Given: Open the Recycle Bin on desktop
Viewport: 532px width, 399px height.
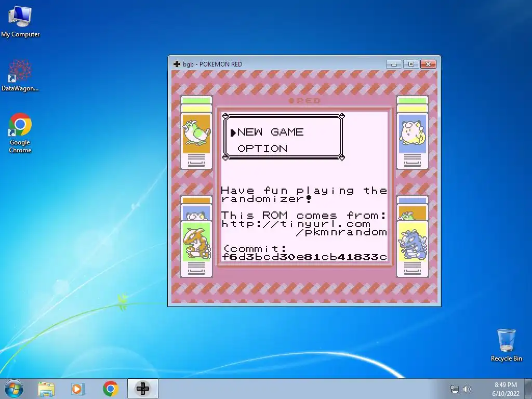Looking at the screenshot, I should pos(506,345).
